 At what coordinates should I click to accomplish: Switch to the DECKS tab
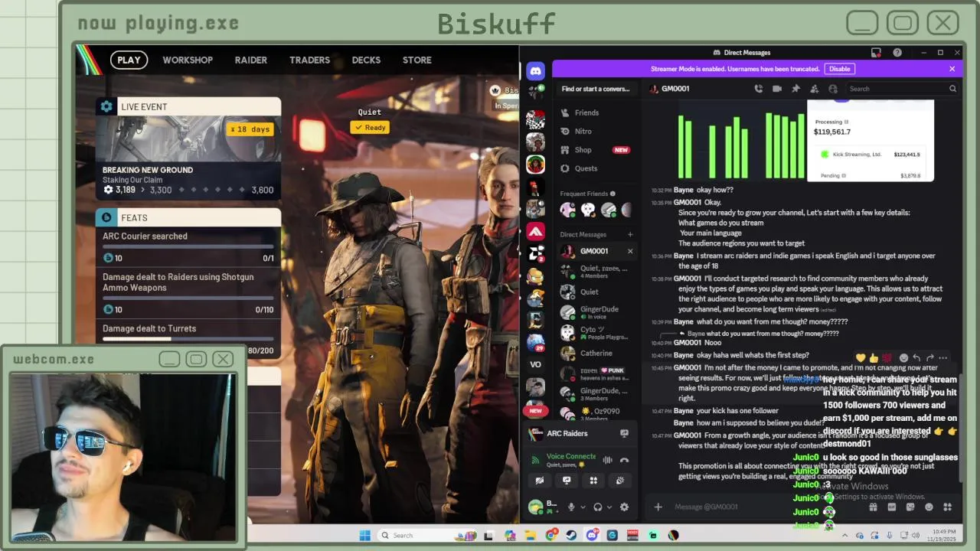point(366,60)
